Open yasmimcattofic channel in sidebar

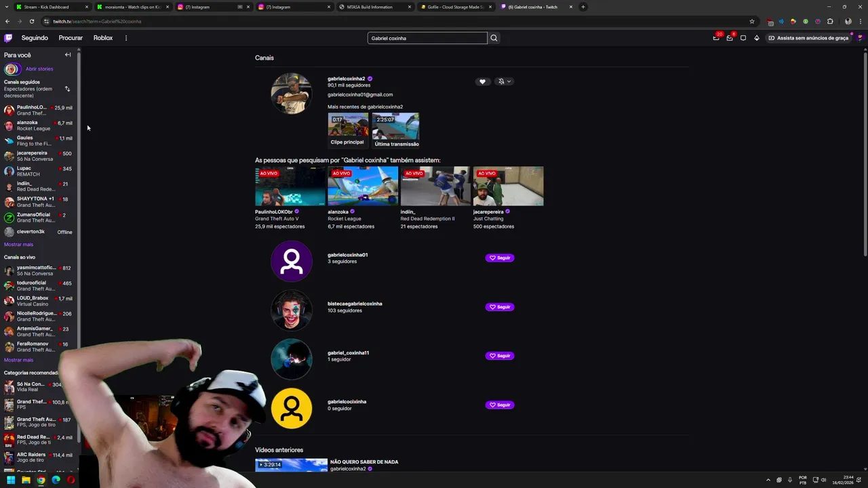pos(39,270)
